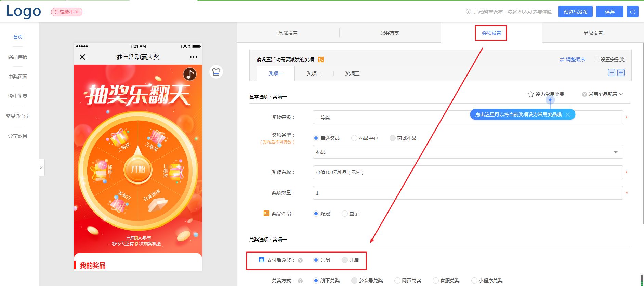The image size is (644, 286).
Task: Expand the 常用奖品配置 dropdown chevron
Action: pyautogui.click(x=621, y=94)
